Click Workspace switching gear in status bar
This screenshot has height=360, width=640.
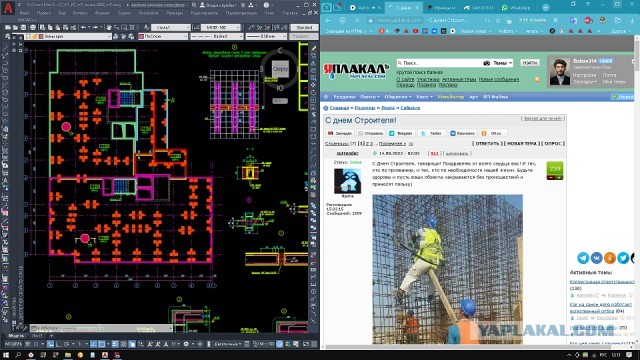pyautogui.click(x=186, y=344)
